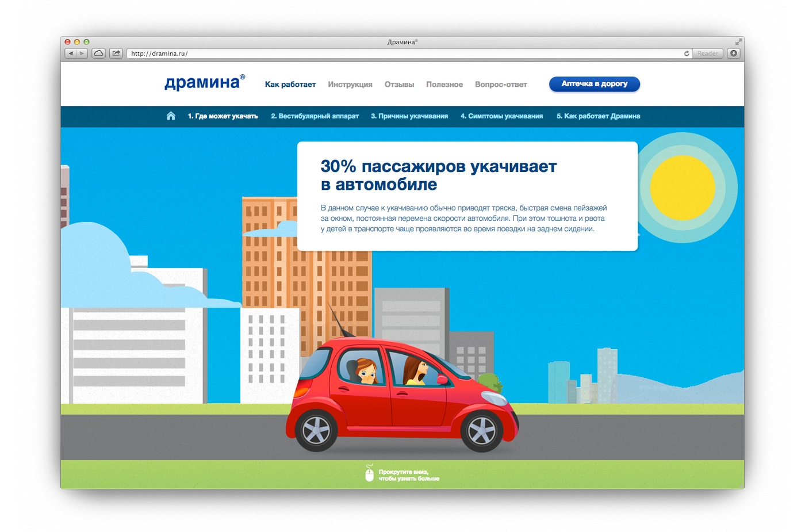805x532 pixels.
Task: Click the window title Драмина
Action: 402,42
